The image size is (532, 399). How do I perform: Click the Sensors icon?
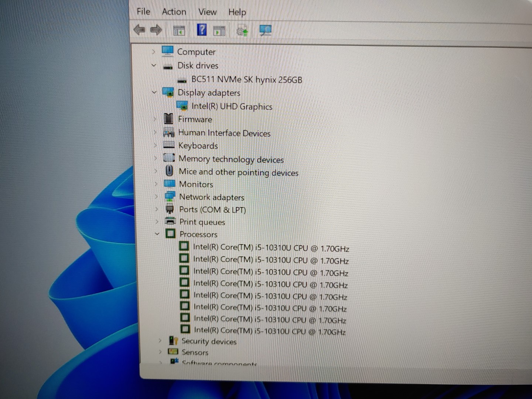(173, 351)
